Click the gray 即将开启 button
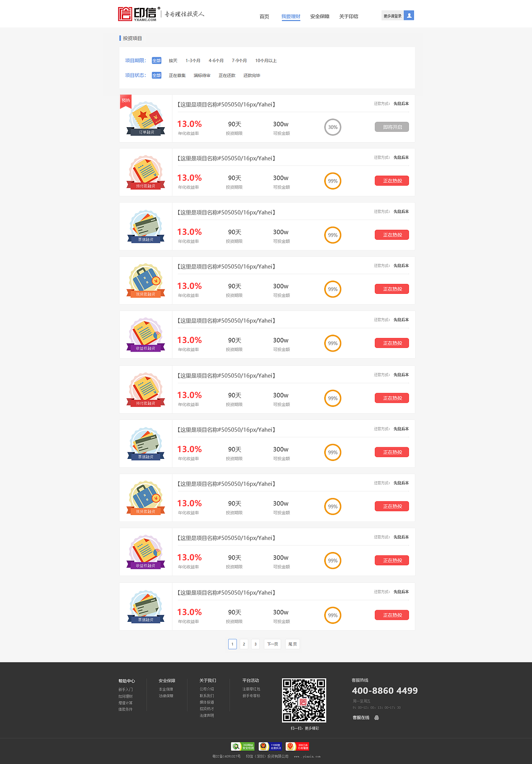The image size is (532, 764). click(x=392, y=127)
